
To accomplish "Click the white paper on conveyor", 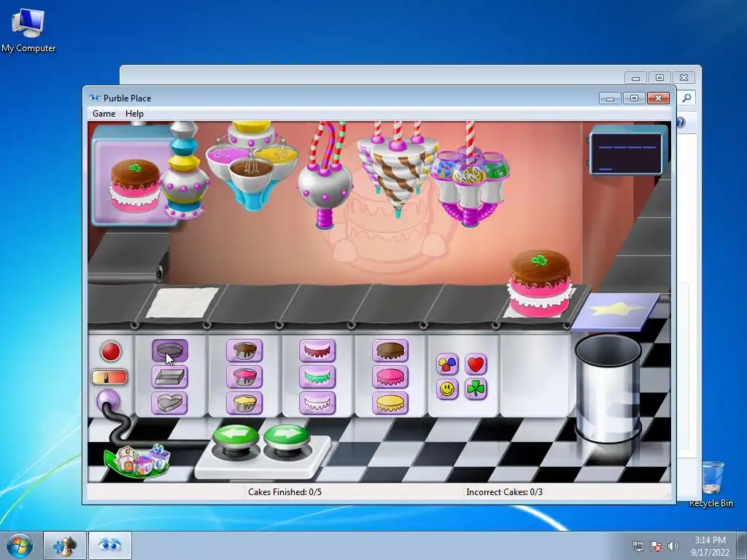I will coord(182,303).
